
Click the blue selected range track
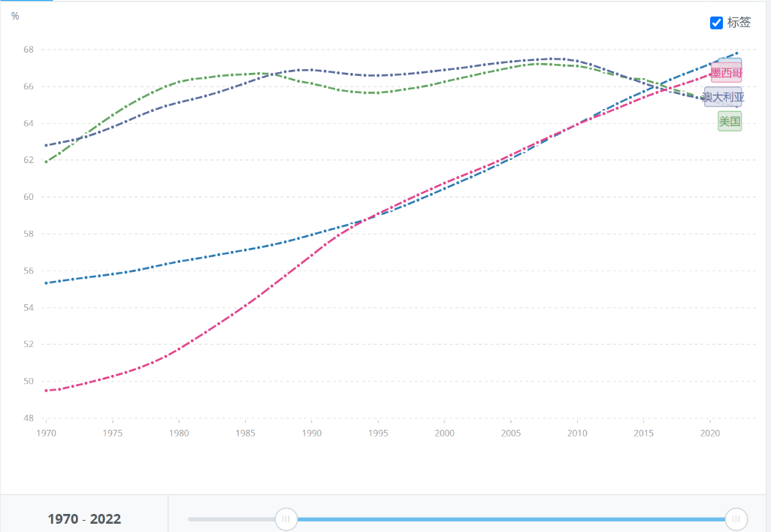511,519
